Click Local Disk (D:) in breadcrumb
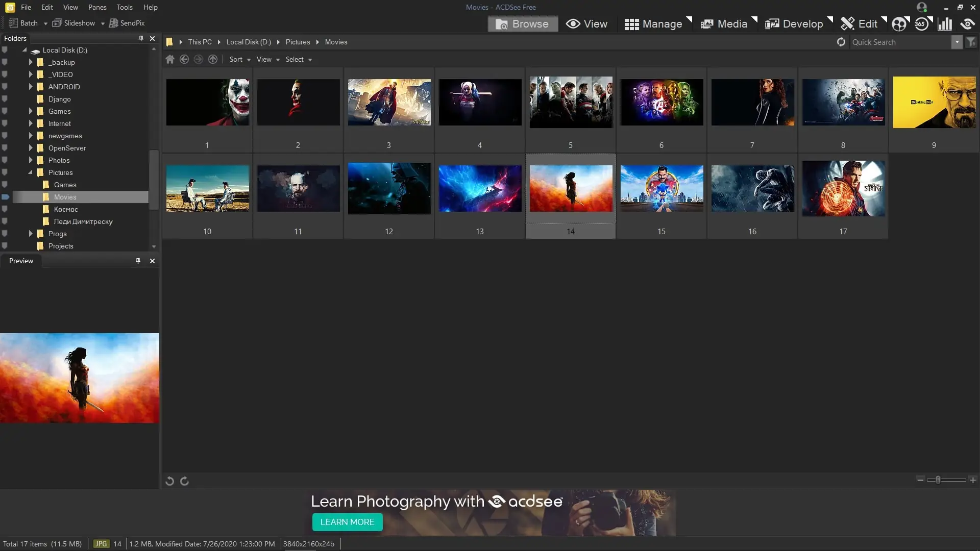The width and height of the screenshot is (980, 551). [x=249, y=42]
